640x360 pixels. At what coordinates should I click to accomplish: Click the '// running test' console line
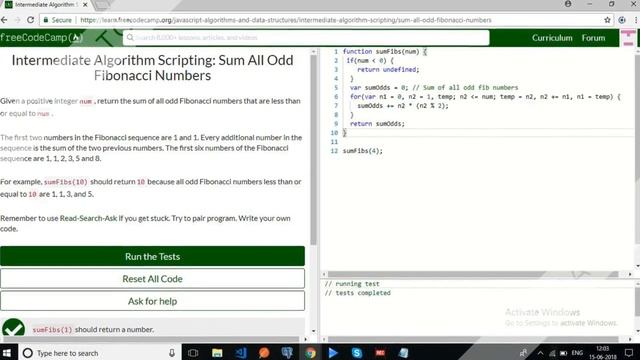[352, 284]
